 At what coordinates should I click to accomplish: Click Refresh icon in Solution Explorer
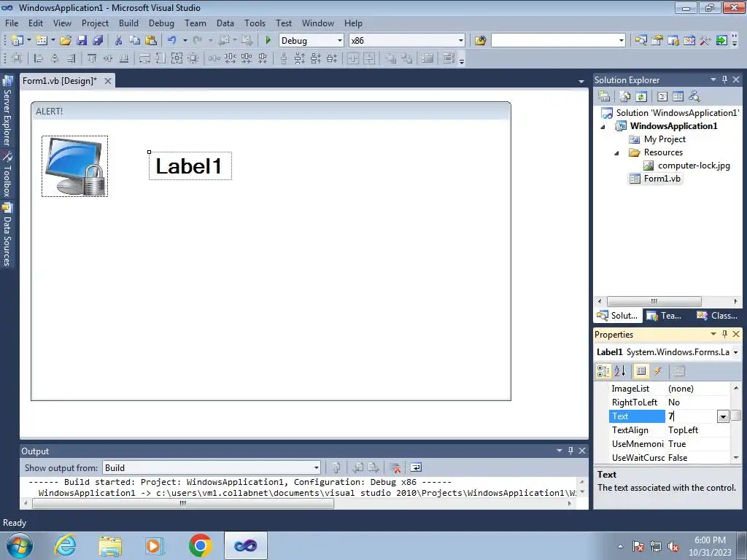641,97
